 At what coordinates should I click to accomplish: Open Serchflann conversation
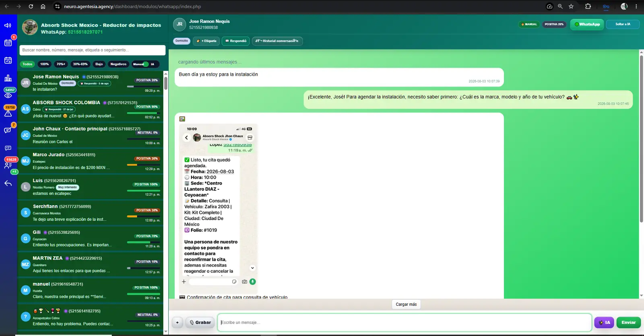click(x=91, y=213)
